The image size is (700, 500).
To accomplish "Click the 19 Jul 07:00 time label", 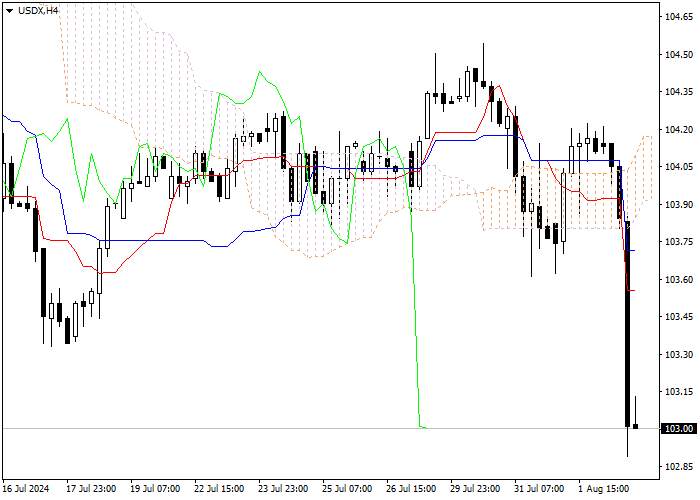I will pos(155,489).
